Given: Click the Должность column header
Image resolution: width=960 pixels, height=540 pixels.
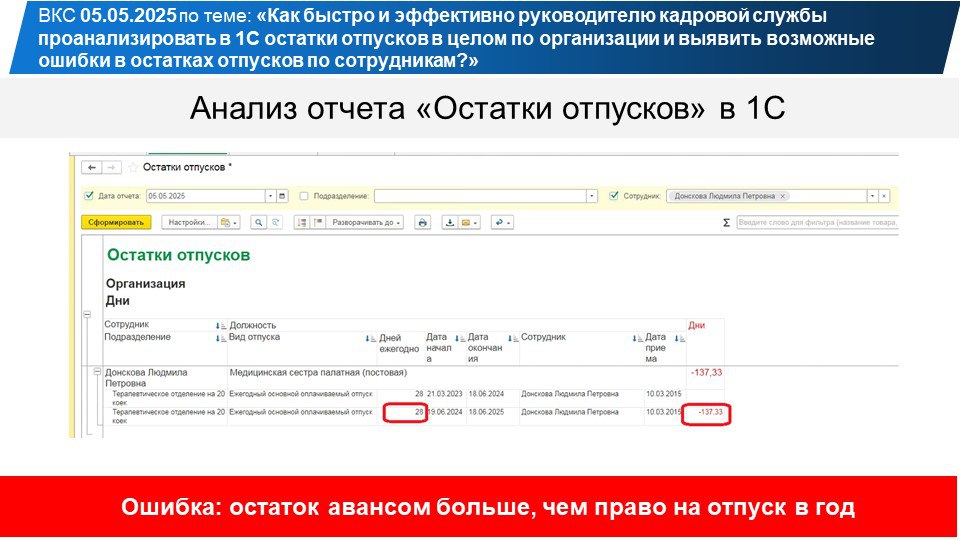Looking at the screenshot, I should click(253, 325).
